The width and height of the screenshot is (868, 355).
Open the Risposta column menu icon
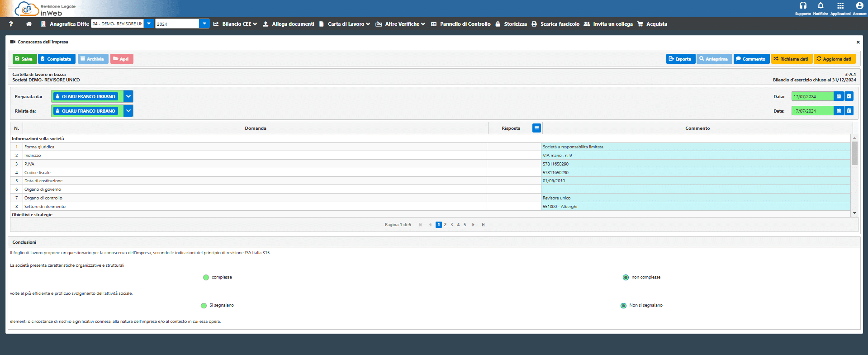point(536,128)
